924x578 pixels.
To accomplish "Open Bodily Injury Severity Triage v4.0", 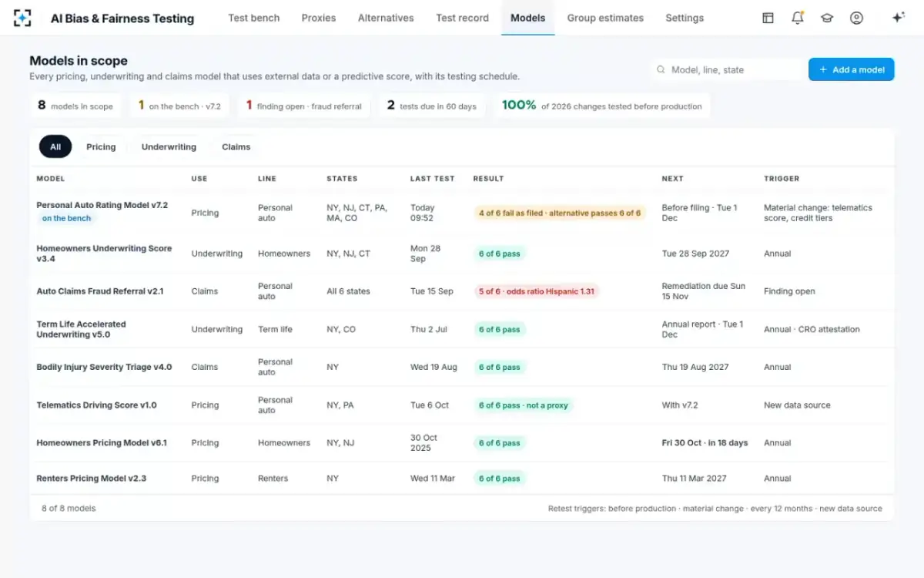I will (104, 367).
